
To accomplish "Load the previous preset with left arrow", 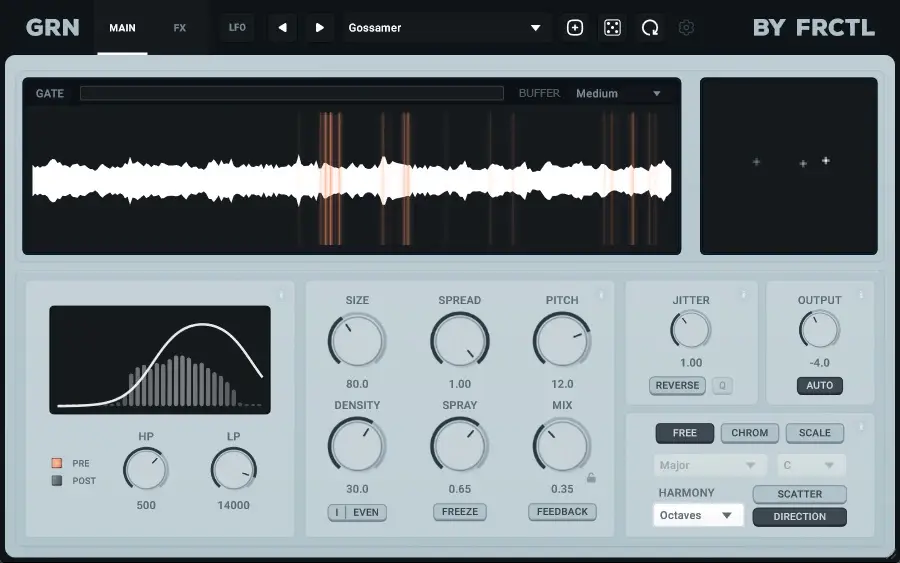I will pyautogui.click(x=282, y=28).
